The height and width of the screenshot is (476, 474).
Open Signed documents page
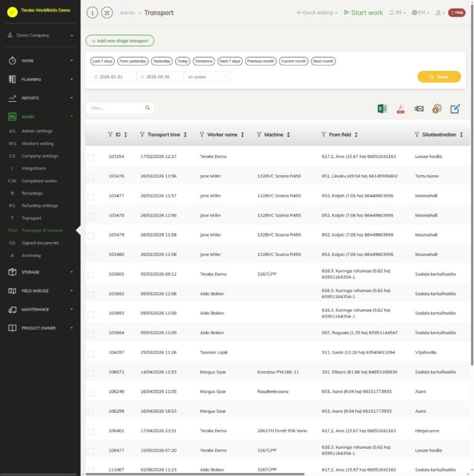click(40, 243)
